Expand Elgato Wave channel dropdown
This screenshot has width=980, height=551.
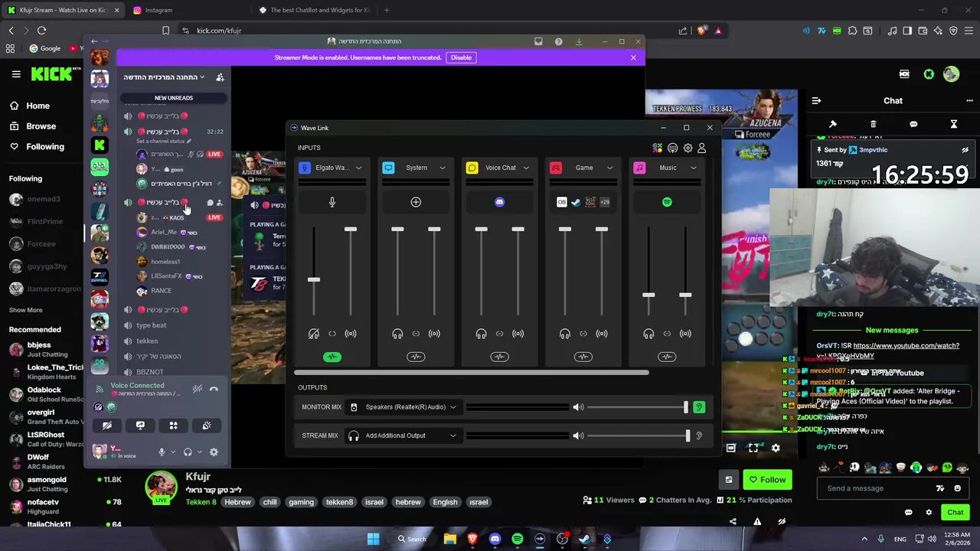tap(358, 168)
